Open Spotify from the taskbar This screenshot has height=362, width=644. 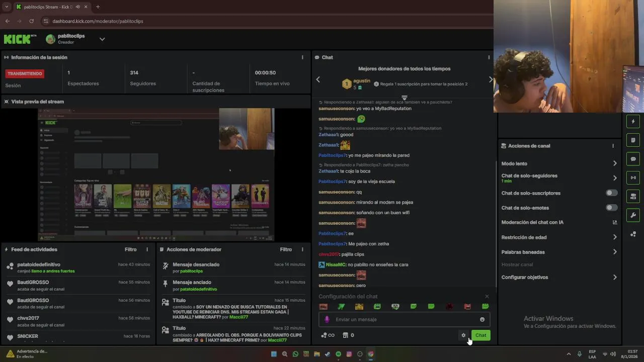[338, 354]
